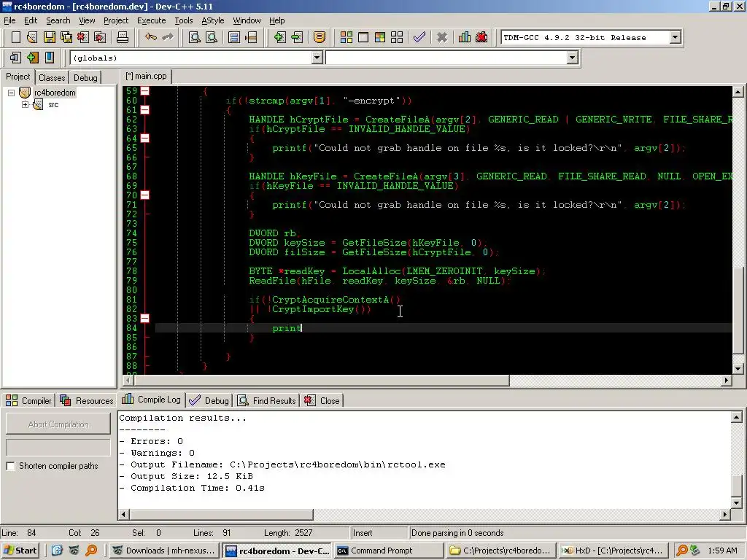Click the Run window icon
Viewport: 747px width, 560px height.
coord(363,37)
